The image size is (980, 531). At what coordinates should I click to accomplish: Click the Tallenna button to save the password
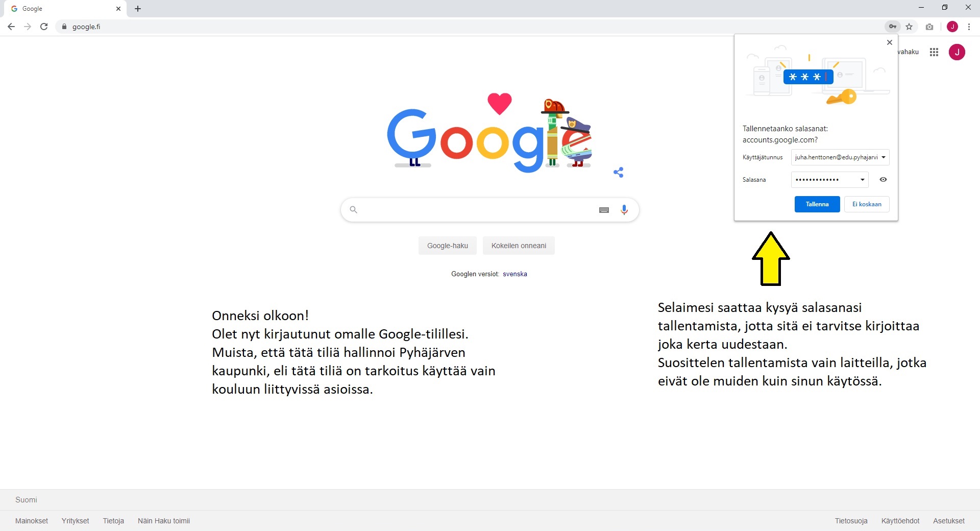(817, 204)
